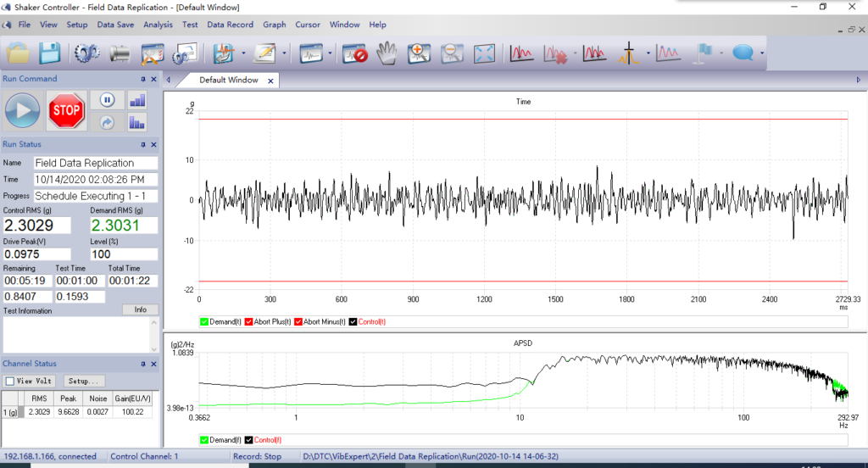The height and width of the screenshot is (468, 868).
Task: Click the fit to window arrows icon
Action: point(484,53)
